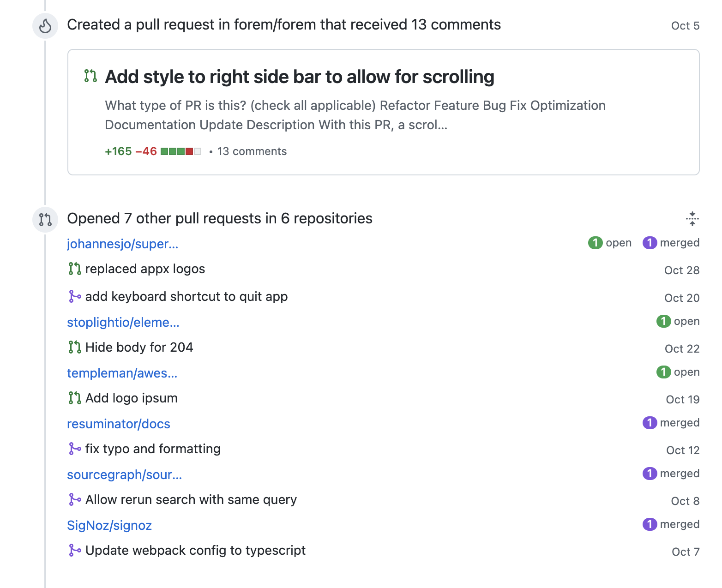The image size is (722, 588).
Task: Click the open pull request icon beside 'Hide body for 204'
Action: pyautogui.click(x=74, y=347)
